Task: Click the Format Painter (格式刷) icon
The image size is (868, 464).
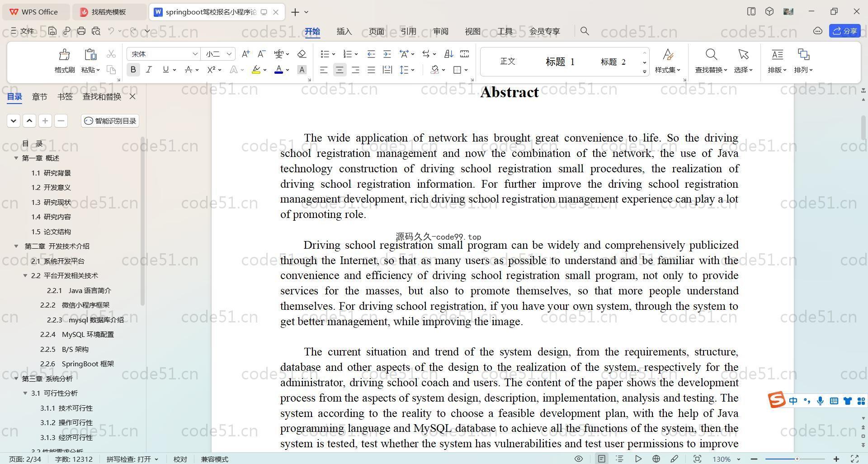Action: coord(64,55)
